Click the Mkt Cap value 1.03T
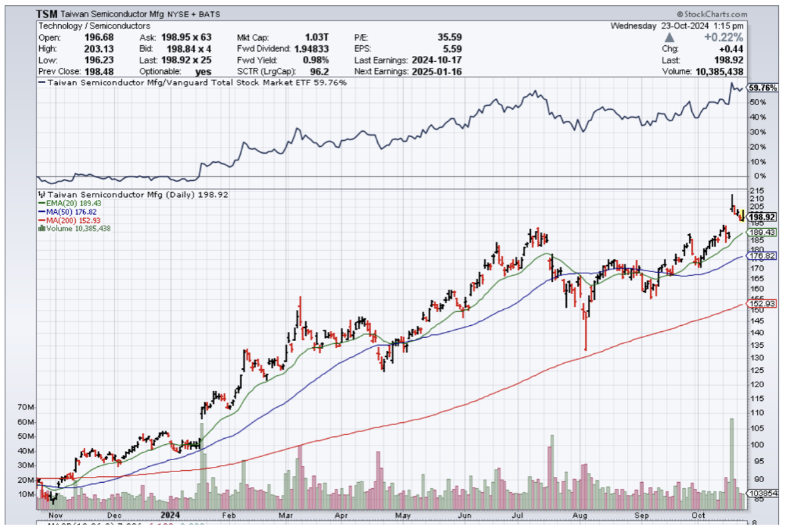 click(317, 37)
